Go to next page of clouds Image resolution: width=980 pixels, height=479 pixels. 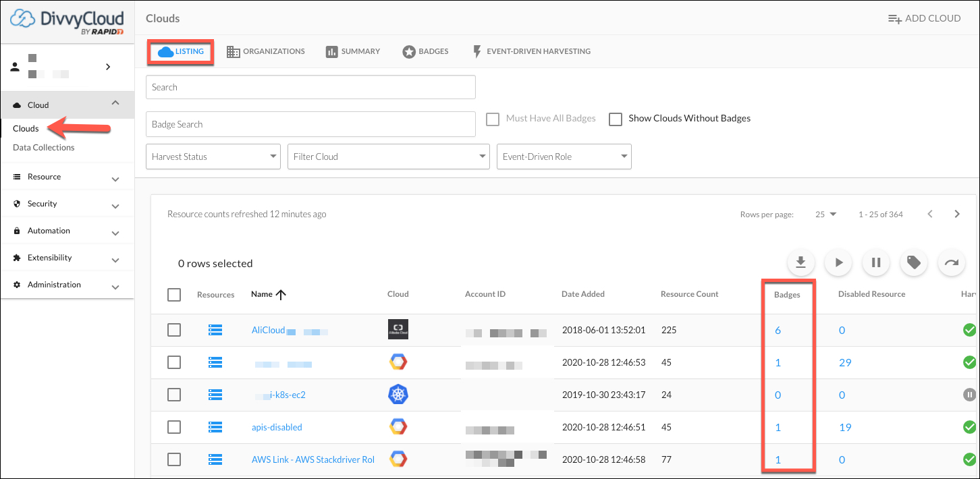pyautogui.click(x=957, y=214)
